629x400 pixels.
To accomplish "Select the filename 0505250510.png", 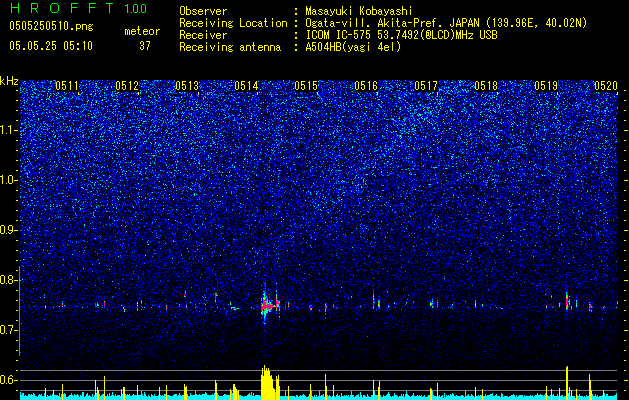I will (51, 26).
